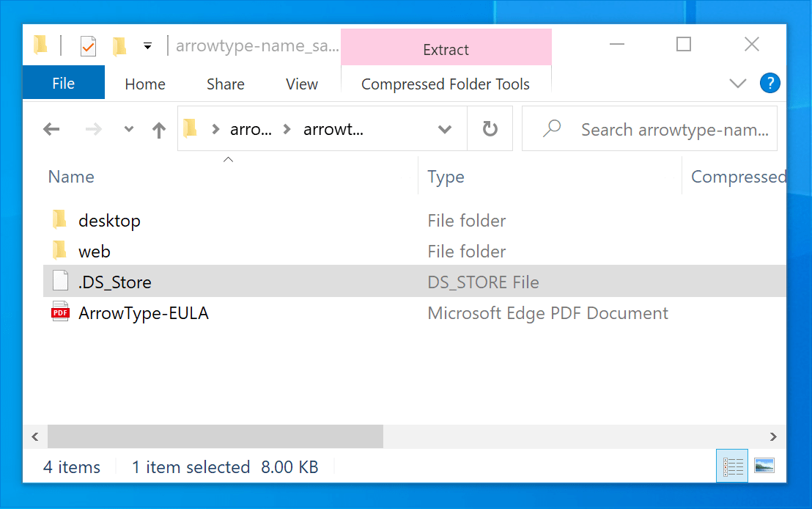
Task: Switch to large thumbnails view icon
Action: click(x=764, y=466)
